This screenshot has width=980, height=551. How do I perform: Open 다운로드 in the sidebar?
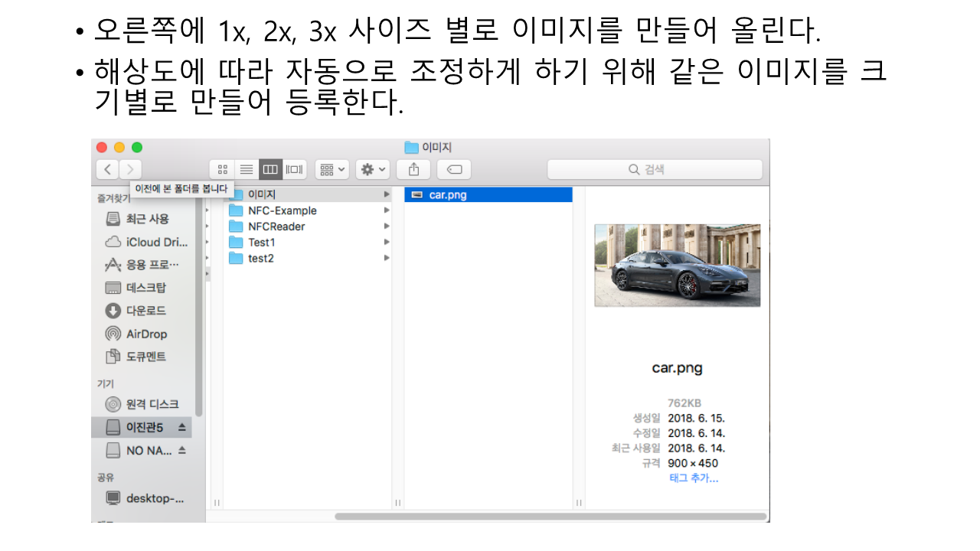145,311
